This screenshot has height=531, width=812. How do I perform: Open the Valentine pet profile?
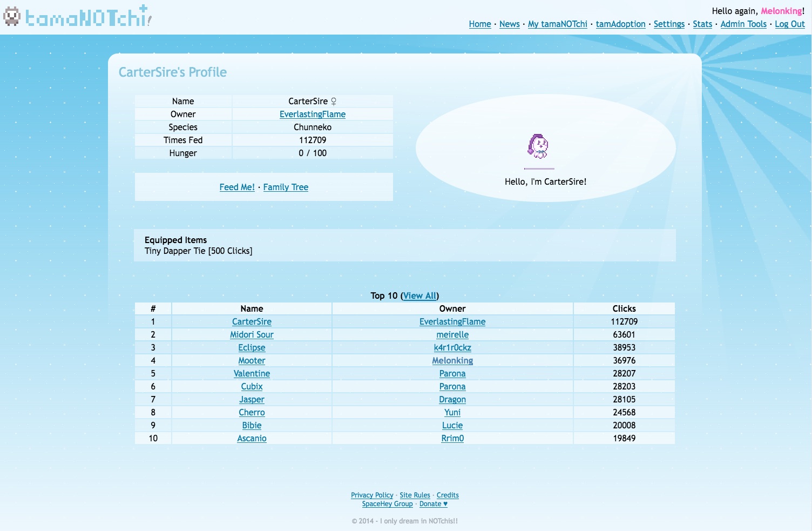(252, 374)
